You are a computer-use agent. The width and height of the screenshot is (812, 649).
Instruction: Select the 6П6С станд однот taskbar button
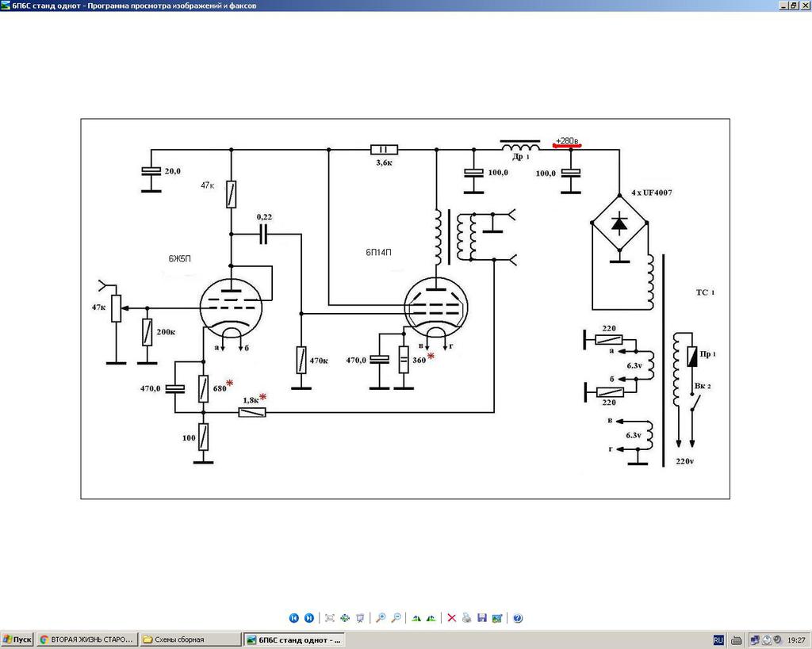coord(294,639)
